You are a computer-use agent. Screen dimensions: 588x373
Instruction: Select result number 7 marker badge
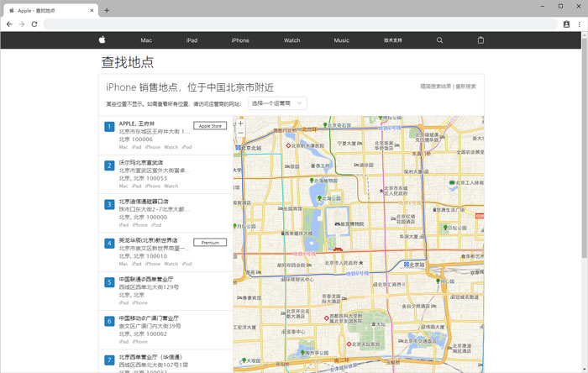point(109,360)
